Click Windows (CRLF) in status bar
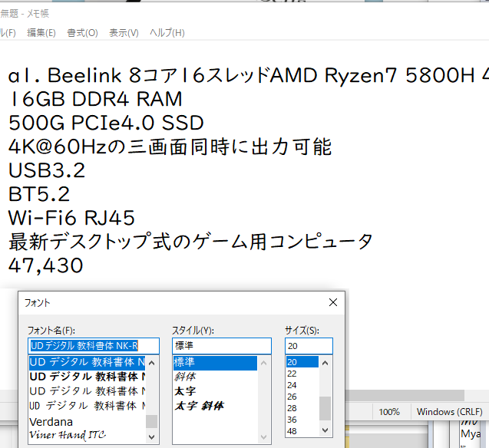Viewport: 489px width, 448px height. [x=449, y=412]
